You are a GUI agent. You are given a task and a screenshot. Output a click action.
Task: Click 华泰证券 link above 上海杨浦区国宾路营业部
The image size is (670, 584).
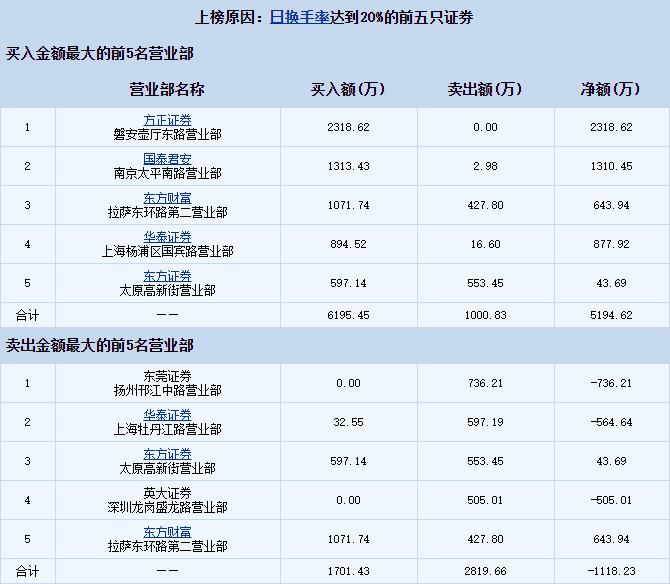tap(168, 237)
